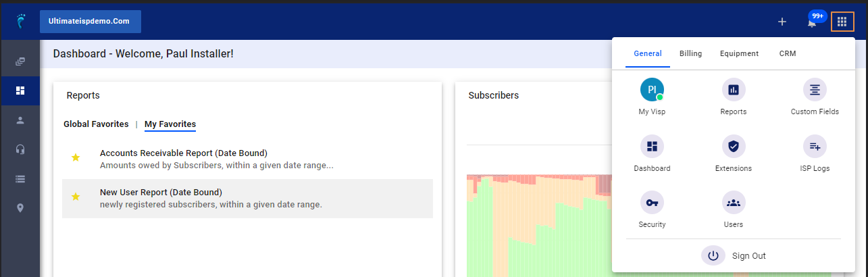This screenshot has height=277, width=868.
Task: Switch to the Billing tab
Action: point(690,53)
